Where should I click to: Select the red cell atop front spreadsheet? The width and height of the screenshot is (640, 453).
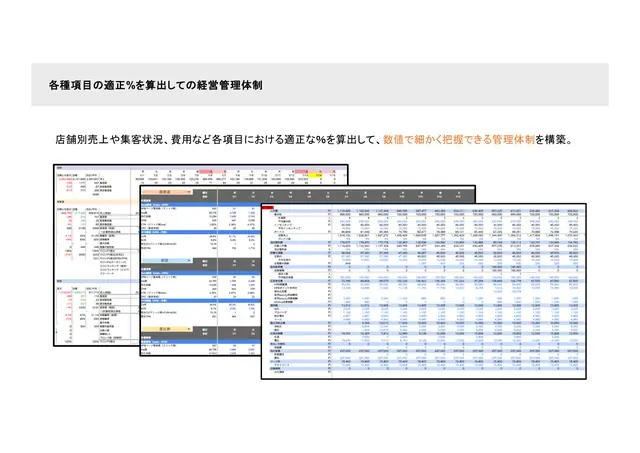(x=267, y=208)
